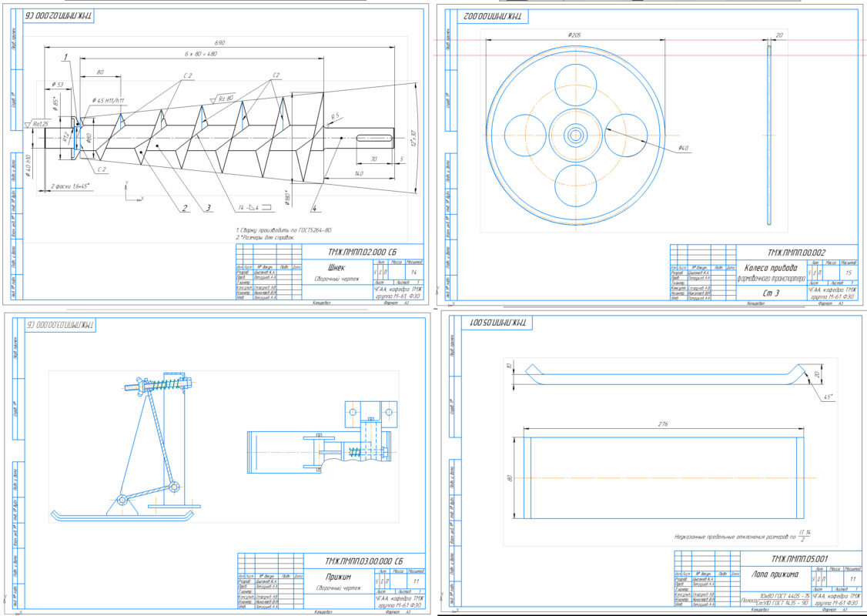Select the Ст 3 material field
This screenshot has width=867, height=616.
click(772, 293)
